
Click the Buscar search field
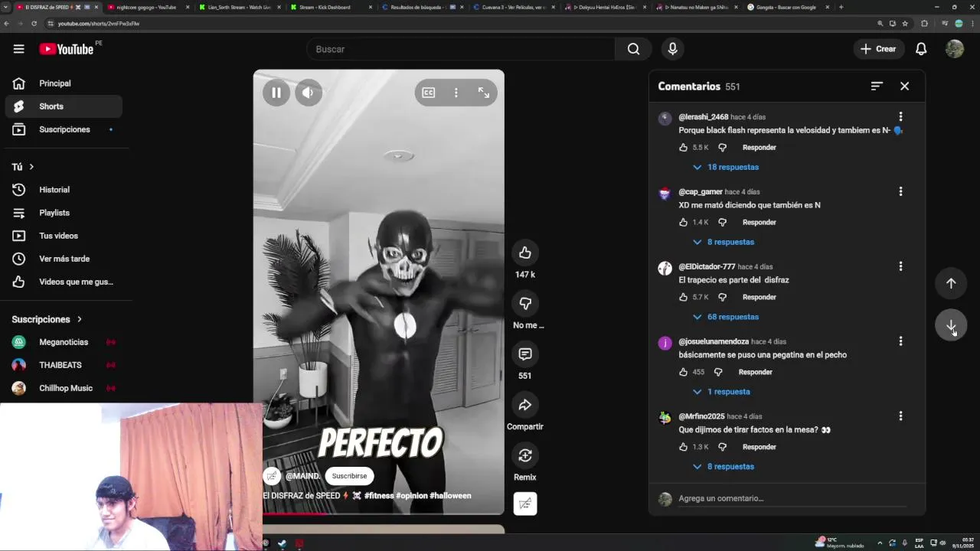tap(461, 49)
